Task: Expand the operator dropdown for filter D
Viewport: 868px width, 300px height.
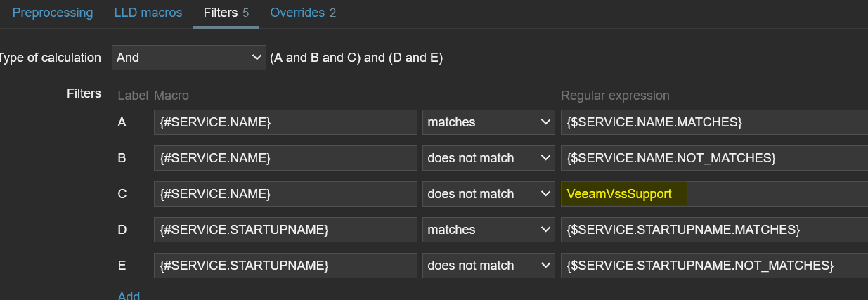Action: tap(488, 230)
